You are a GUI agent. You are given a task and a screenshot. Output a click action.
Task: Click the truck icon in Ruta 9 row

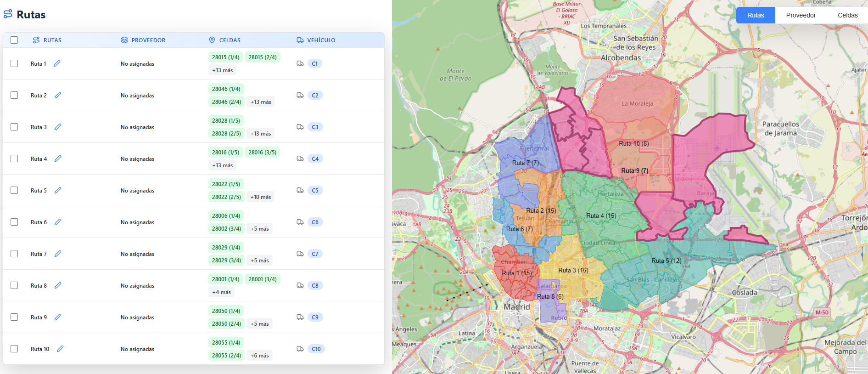(x=300, y=317)
